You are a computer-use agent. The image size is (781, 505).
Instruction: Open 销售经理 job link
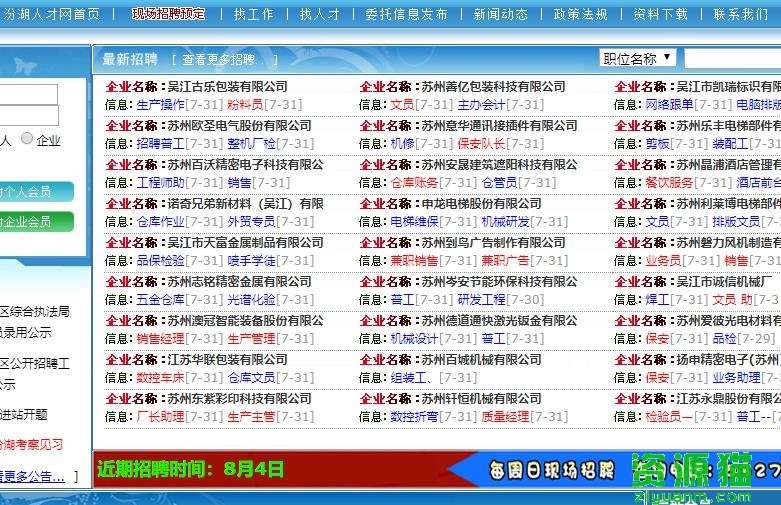[160, 339]
